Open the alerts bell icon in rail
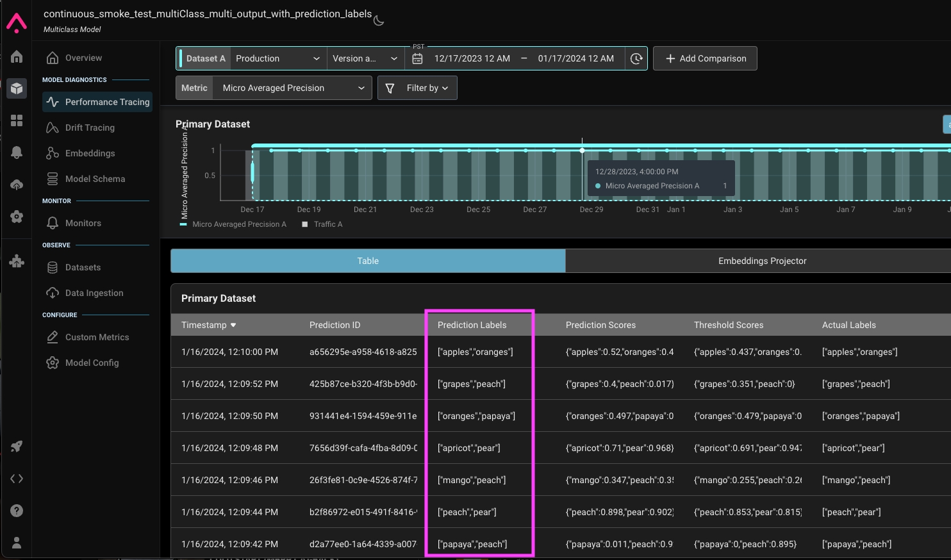The image size is (951, 560). [17, 152]
